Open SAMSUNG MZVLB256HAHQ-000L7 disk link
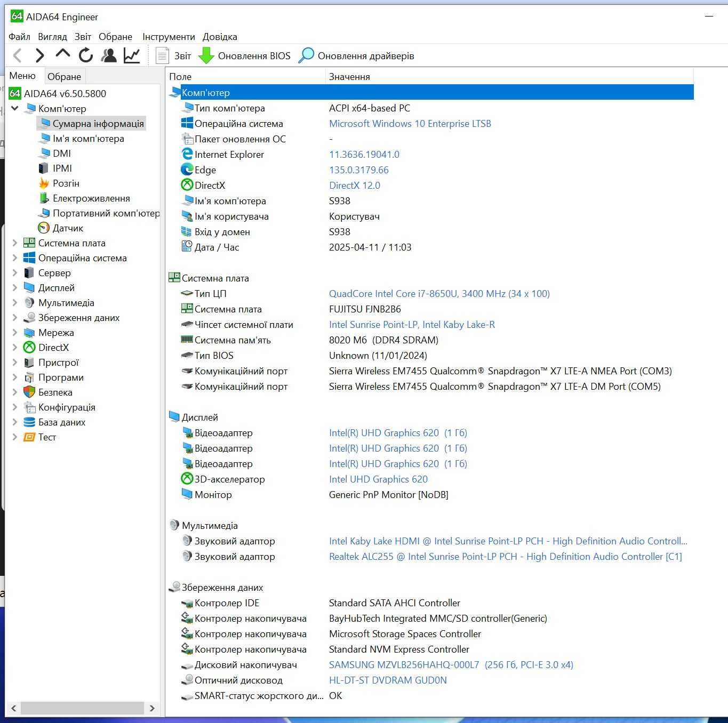 tap(451, 664)
